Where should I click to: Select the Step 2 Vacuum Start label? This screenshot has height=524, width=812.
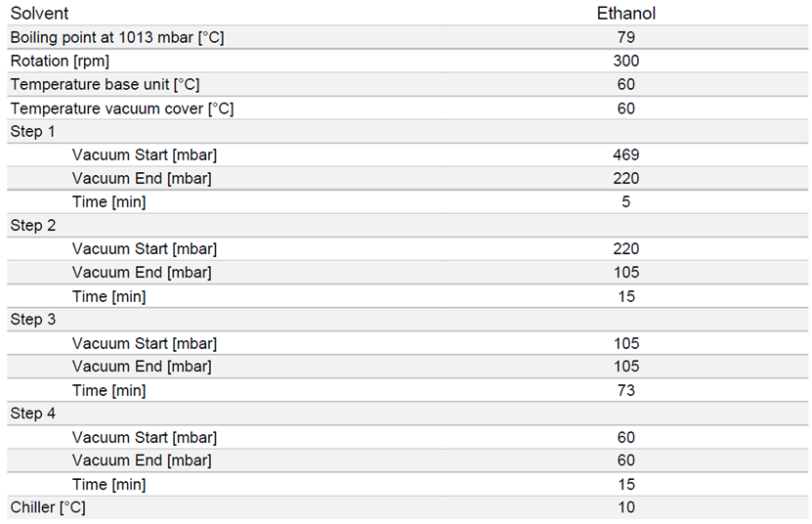[x=145, y=249]
